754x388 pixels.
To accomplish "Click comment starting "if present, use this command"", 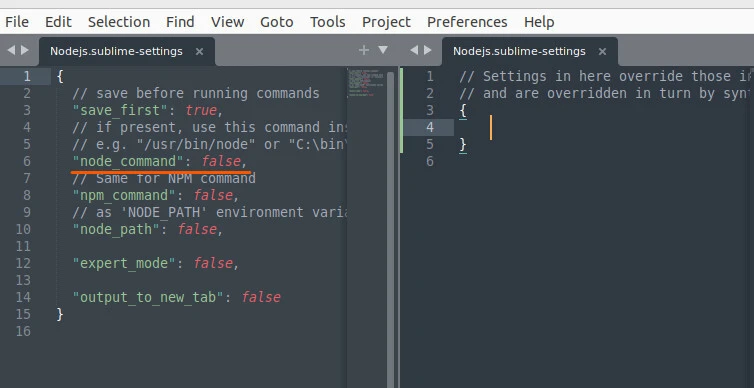I will point(209,127).
